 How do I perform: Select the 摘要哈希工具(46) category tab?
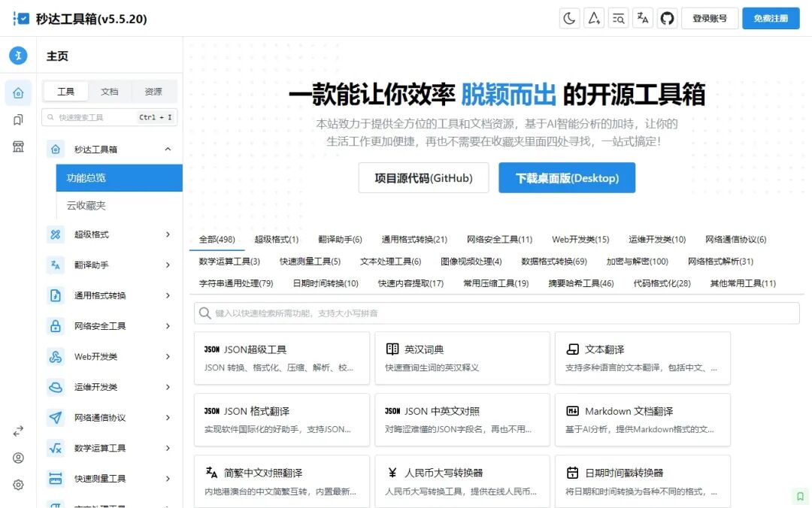(581, 284)
